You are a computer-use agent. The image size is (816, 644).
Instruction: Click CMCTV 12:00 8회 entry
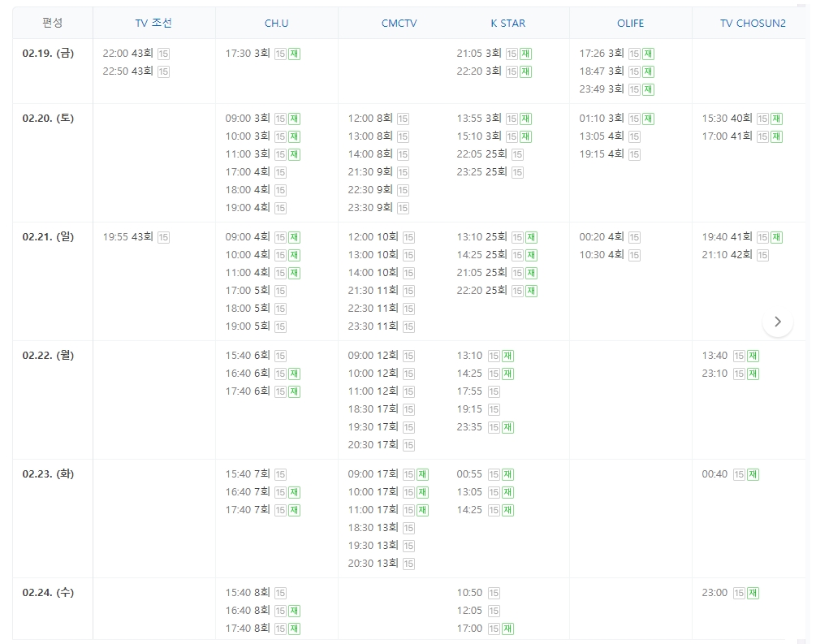(x=370, y=119)
